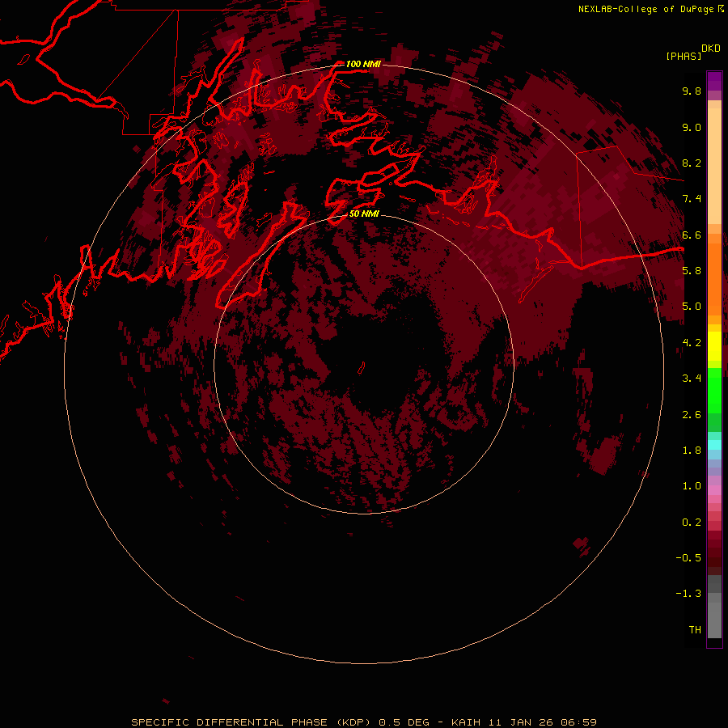Click the 5.8 value on the color scale

click(x=692, y=270)
